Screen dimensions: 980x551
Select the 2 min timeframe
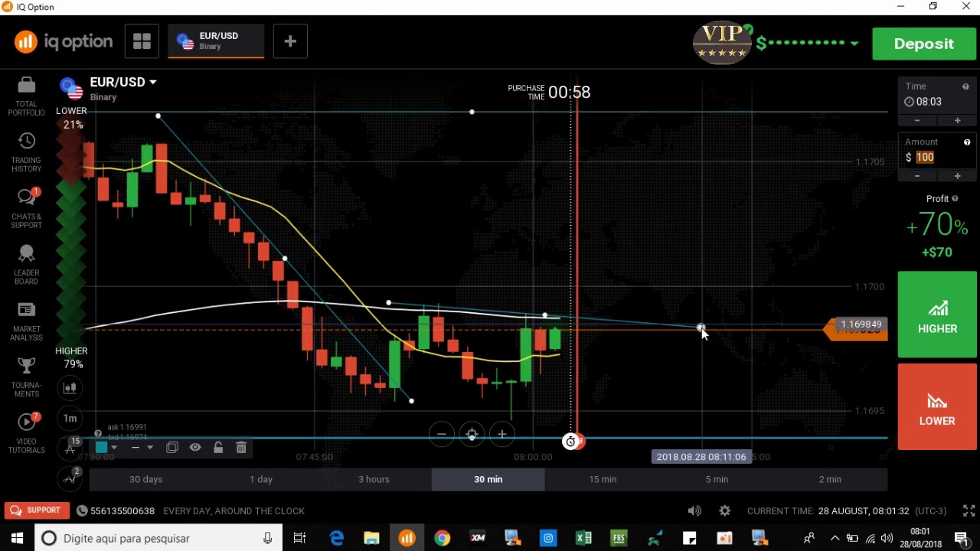click(830, 479)
